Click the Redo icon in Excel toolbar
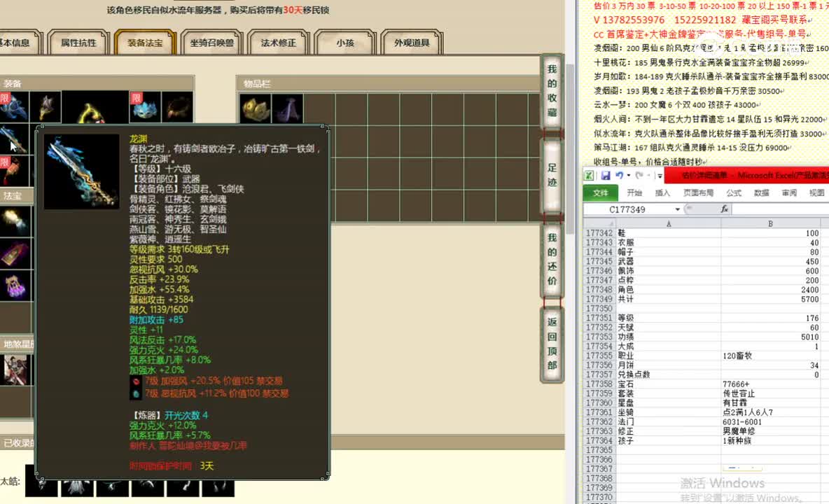829x504 pixels. point(639,176)
